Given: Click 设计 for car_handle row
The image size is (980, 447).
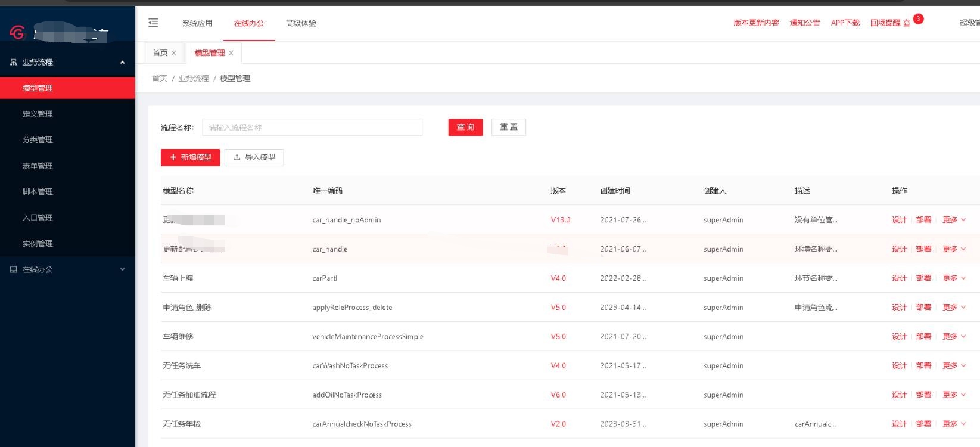Looking at the screenshot, I should tap(899, 249).
